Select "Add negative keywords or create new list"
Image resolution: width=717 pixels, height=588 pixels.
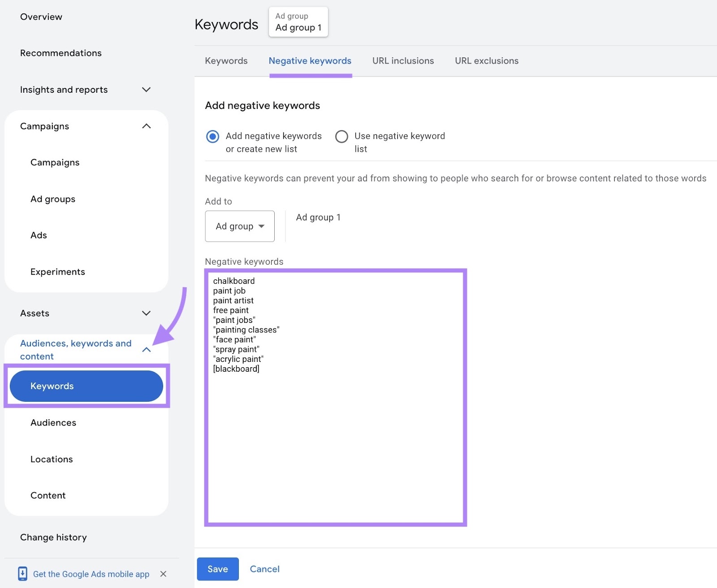coord(212,137)
